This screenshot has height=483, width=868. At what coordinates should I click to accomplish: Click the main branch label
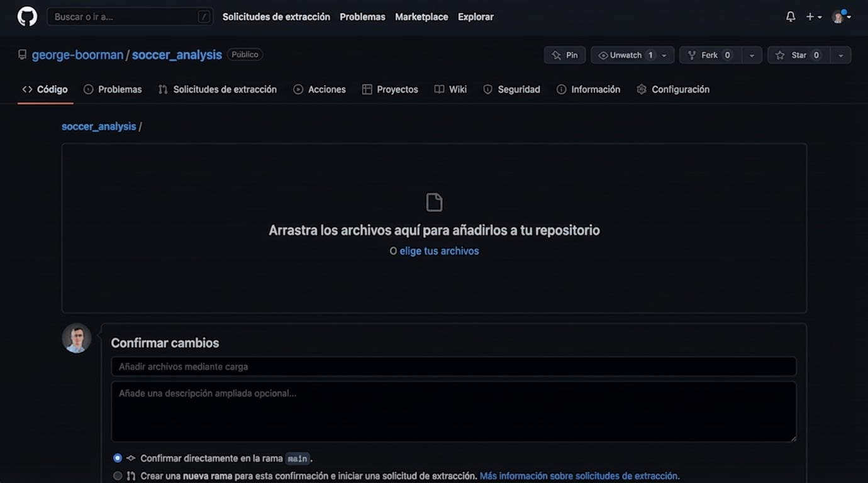(x=298, y=458)
